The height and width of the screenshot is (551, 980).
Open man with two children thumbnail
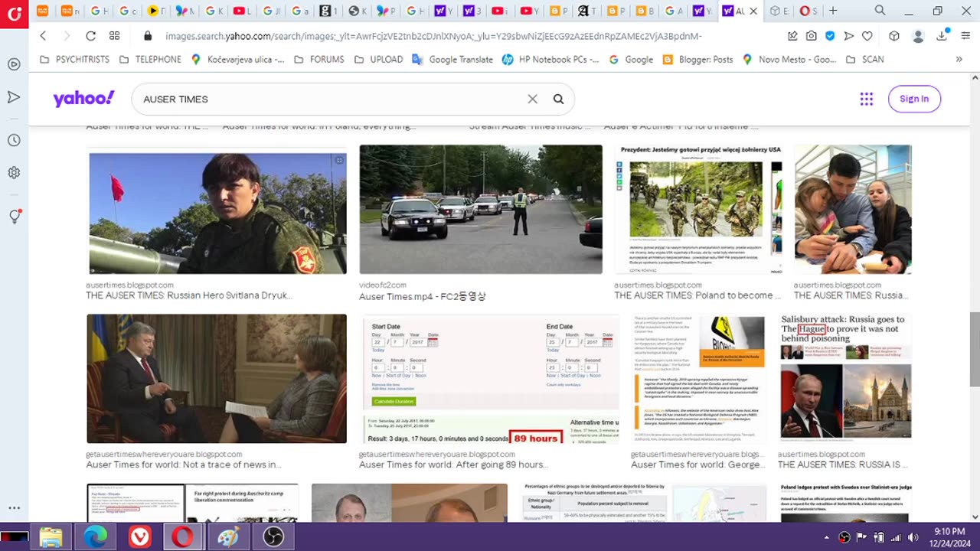tap(853, 209)
